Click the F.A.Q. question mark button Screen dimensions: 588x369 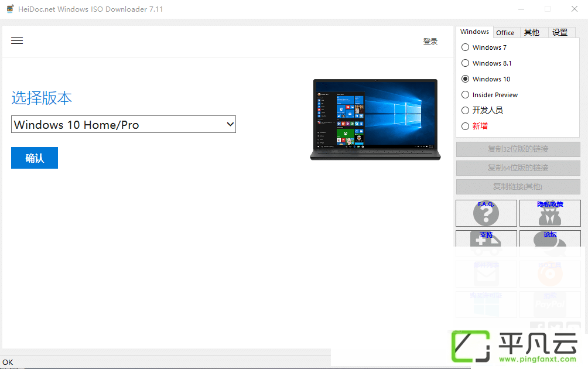pos(486,213)
